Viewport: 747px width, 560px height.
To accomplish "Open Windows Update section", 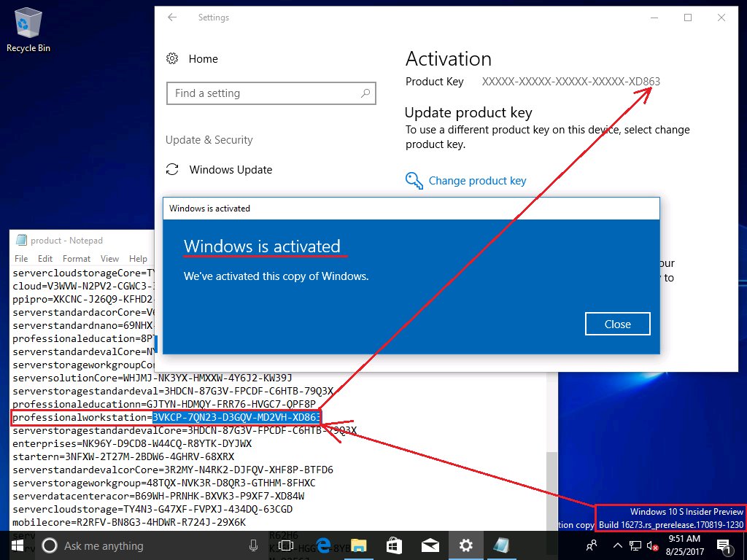I will tap(219, 169).
